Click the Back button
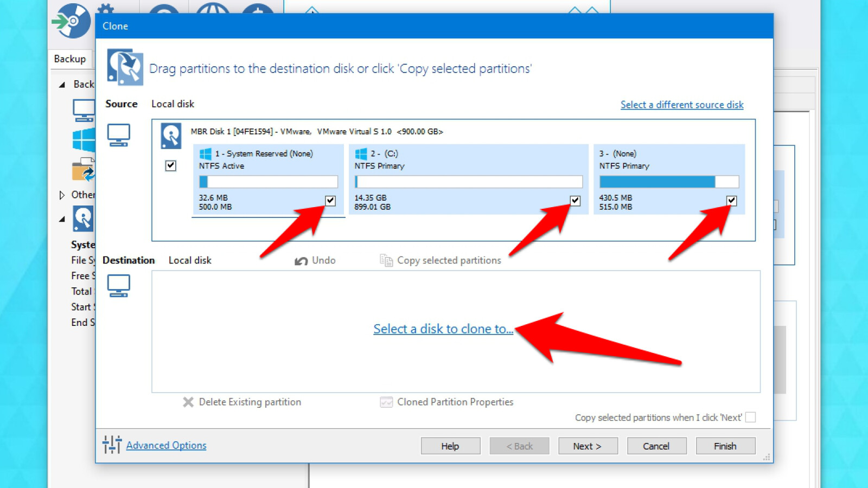Viewport: 868px width, 488px height. point(519,446)
